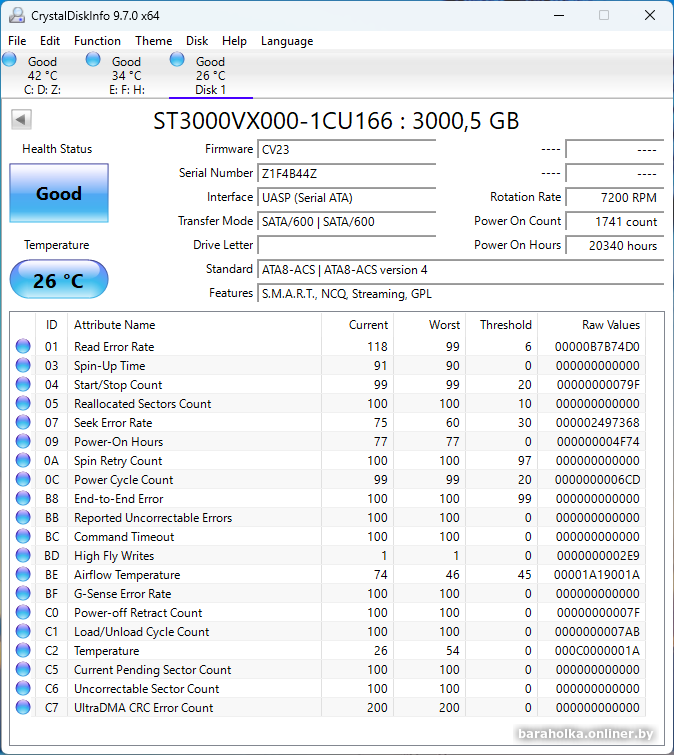
Task: Click the Serial Number field Z1F4B44Z
Action: click(347, 173)
